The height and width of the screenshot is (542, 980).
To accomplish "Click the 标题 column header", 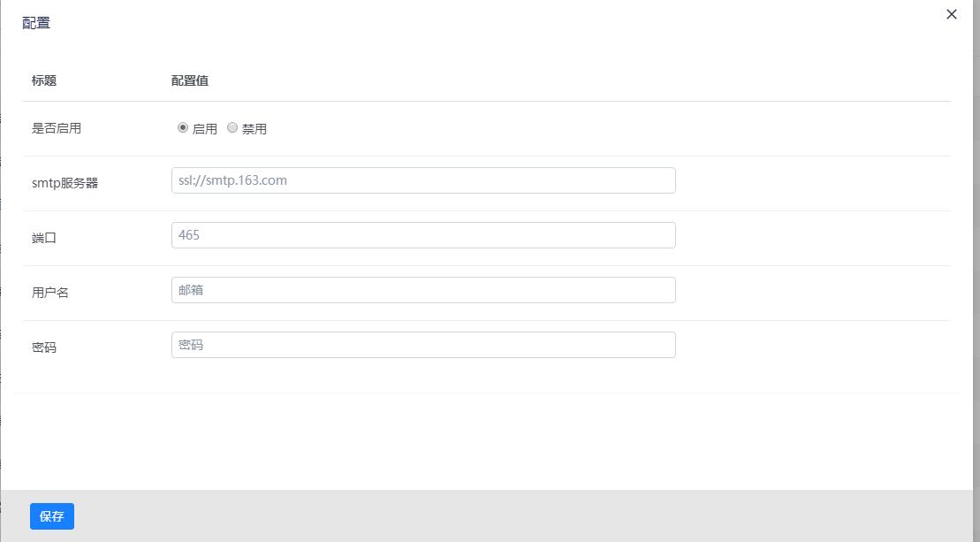I will tap(44, 80).
